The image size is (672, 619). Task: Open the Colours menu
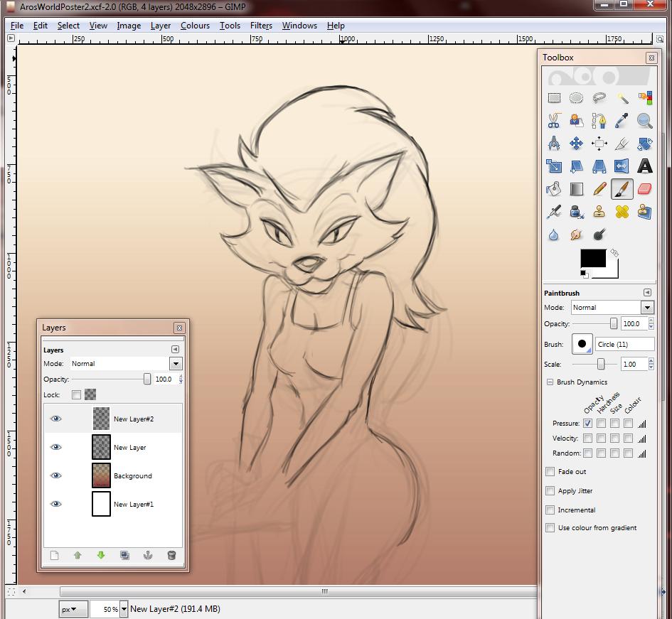[195, 26]
